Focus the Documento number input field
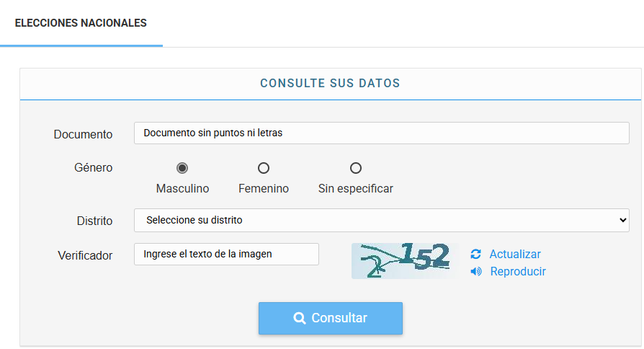This screenshot has width=644, height=349. point(381,133)
